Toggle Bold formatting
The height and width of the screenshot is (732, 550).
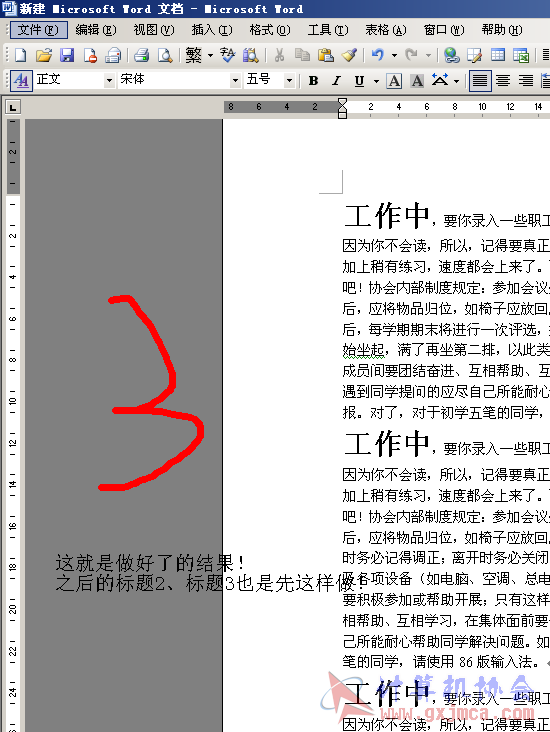tap(313, 81)
